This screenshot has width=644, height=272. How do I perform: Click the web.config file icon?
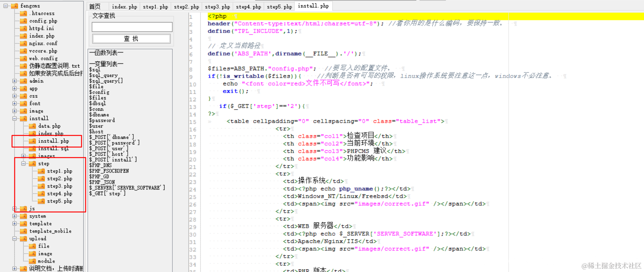coord(24,59)
